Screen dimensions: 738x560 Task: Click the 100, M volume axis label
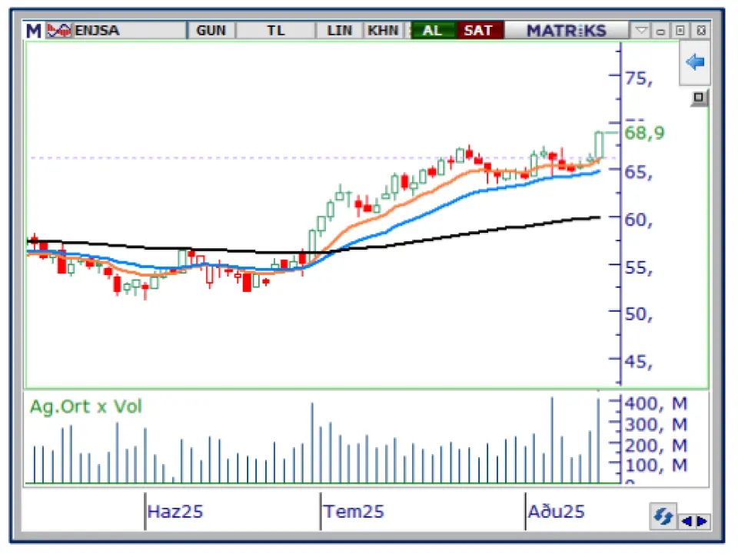coord(656,466)
